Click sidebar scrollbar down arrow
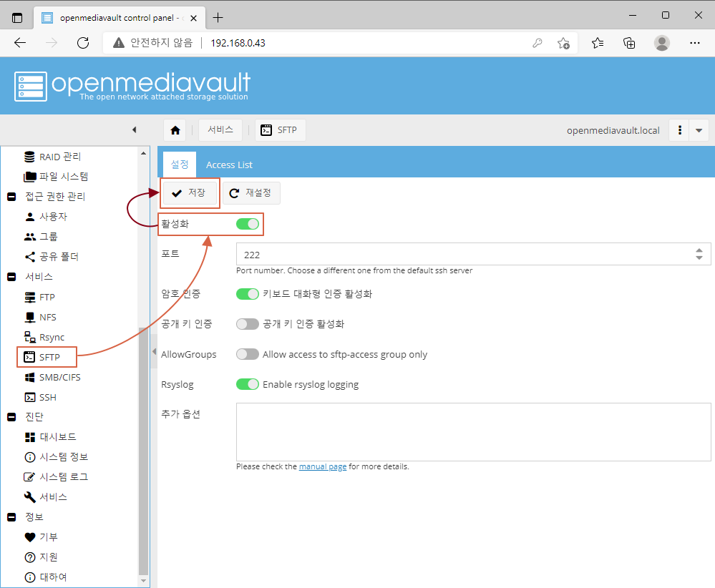715x588 pixels. (x=143, y=581)
